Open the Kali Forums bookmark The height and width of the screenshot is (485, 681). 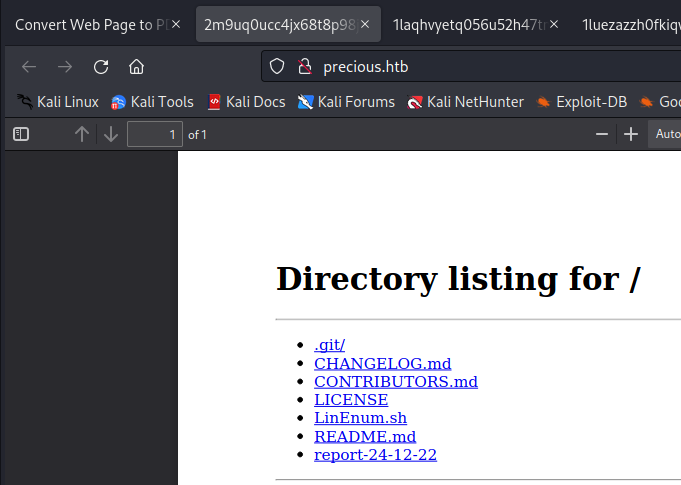(346, 102)
